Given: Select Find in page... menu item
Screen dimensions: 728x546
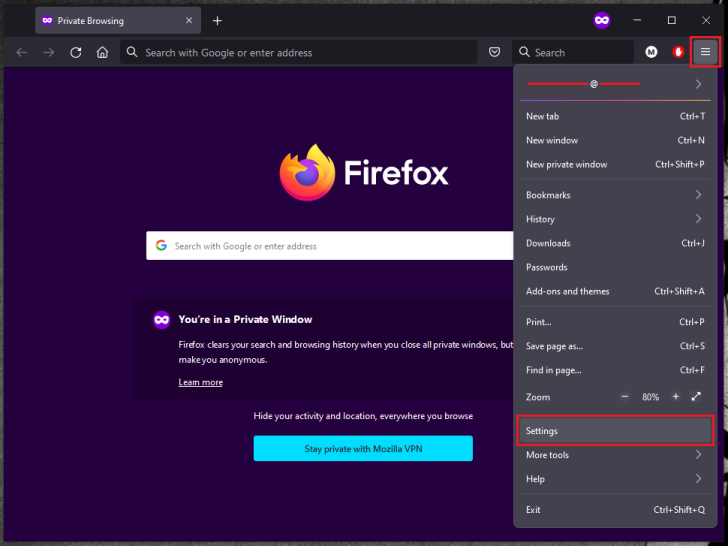Looking at the screenshot, I should coord(615,370).
